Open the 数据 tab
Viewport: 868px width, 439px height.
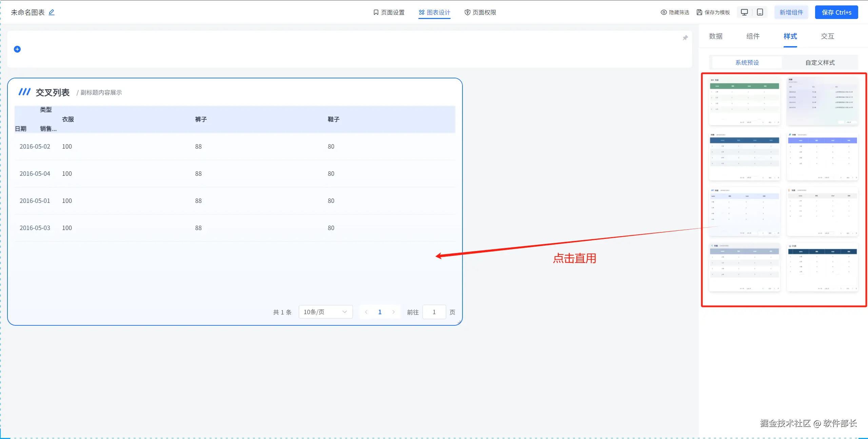[x=716, y=36]
